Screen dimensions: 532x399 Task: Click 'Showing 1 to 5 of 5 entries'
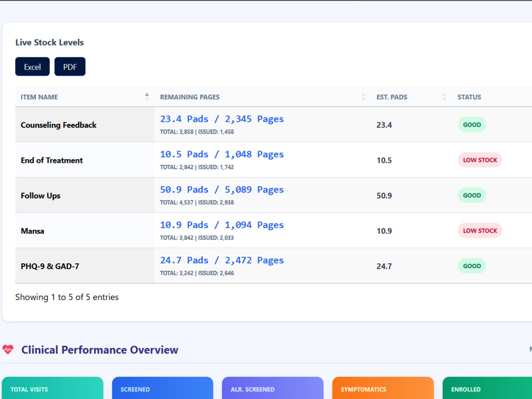click(x=67, y=297)
